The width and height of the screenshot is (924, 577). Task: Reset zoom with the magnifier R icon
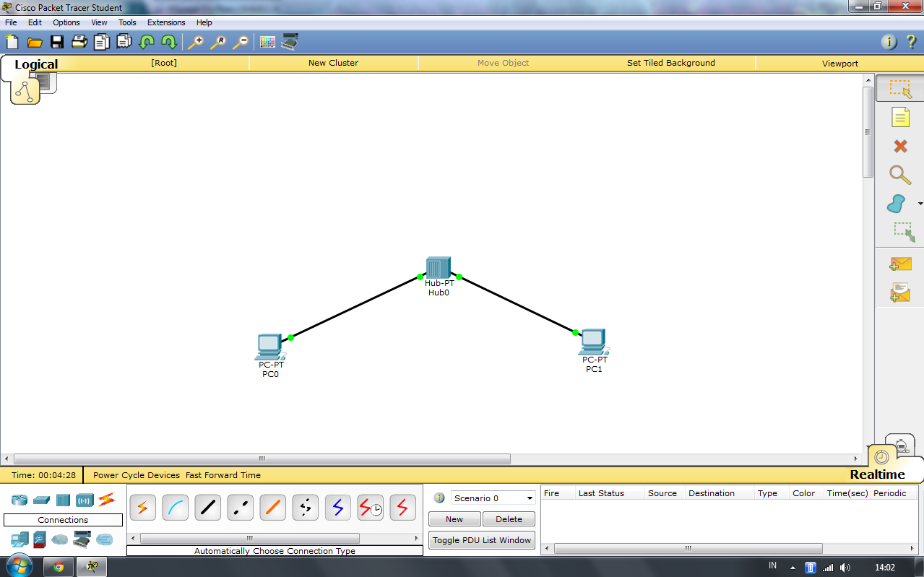[x=217, y=42]
